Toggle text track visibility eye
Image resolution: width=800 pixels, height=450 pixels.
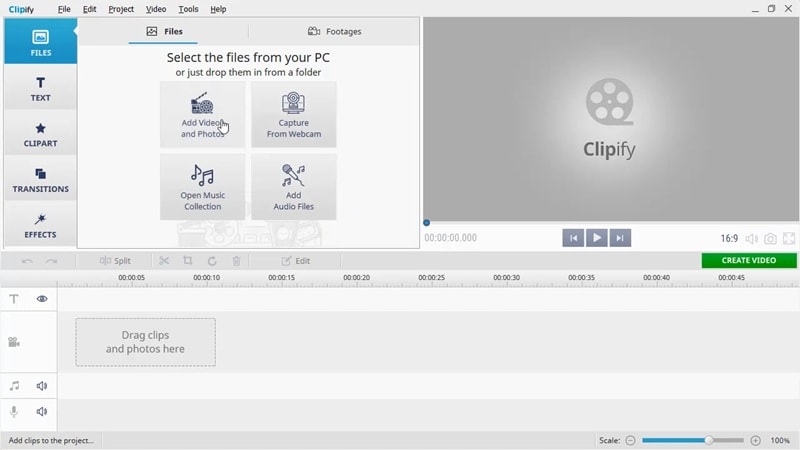pos(42,299)
